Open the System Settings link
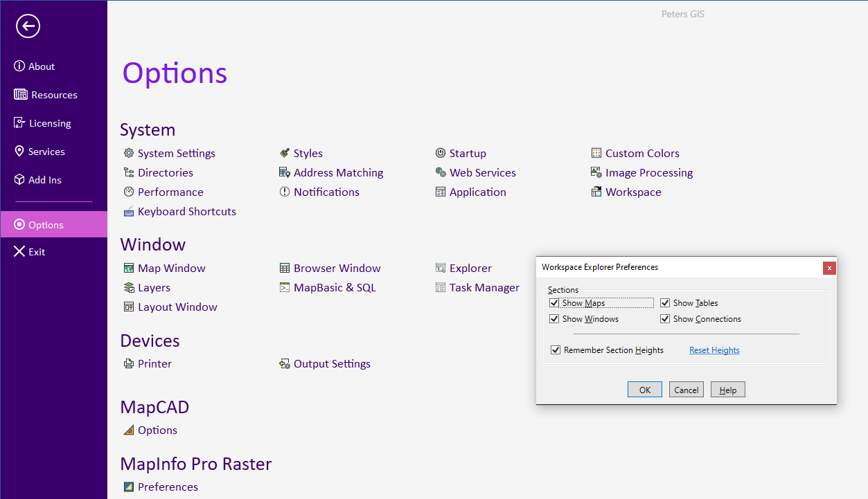 click(177, 153)
